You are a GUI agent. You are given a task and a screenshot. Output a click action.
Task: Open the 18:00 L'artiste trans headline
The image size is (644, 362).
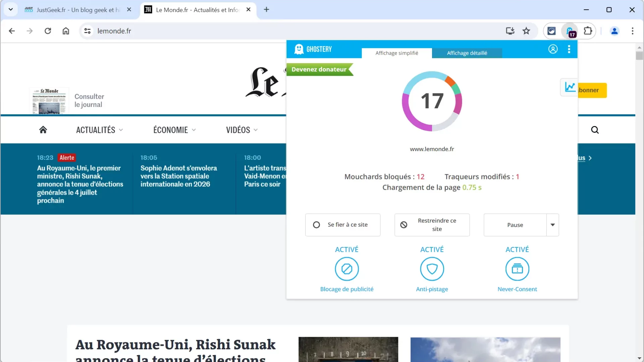[x=265, y=176]
